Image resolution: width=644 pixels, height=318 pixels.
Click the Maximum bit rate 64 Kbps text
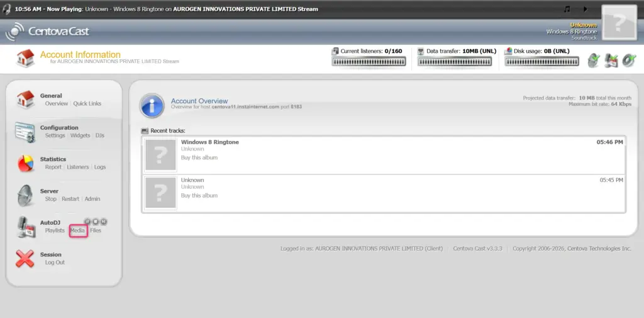click(x=600, y=104)
